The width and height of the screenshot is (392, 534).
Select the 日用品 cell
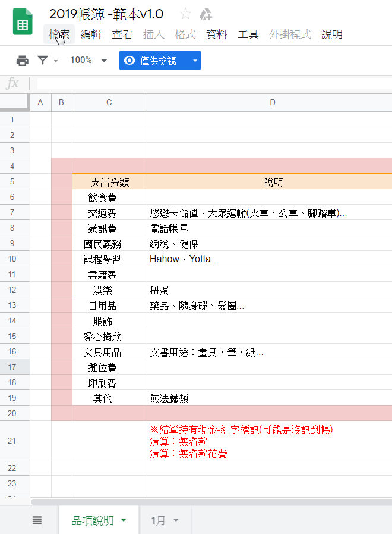109,305
